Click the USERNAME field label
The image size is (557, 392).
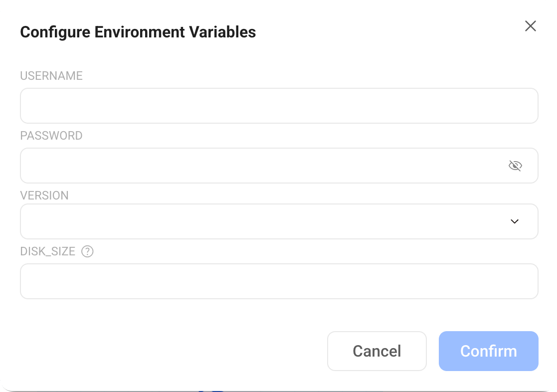click(x=51, y=76)
